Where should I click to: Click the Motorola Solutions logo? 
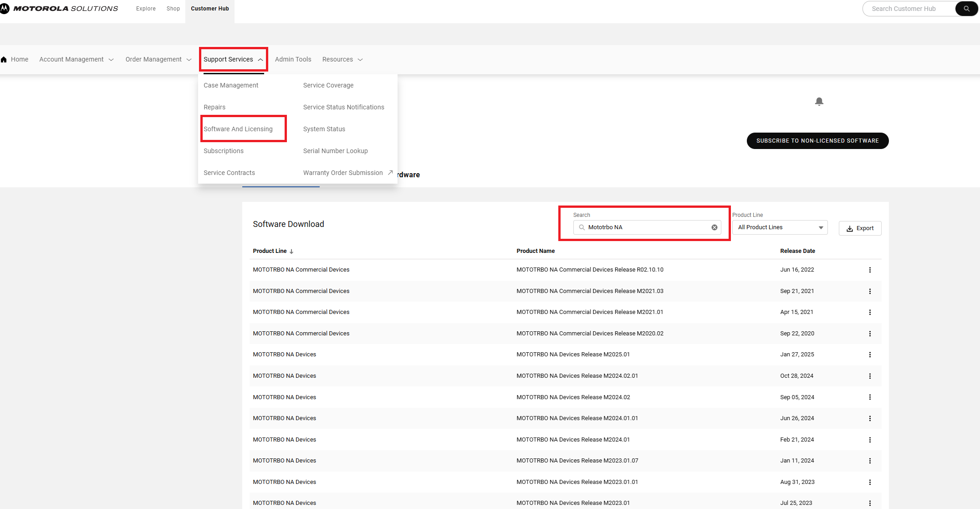(x=59, y=8)
